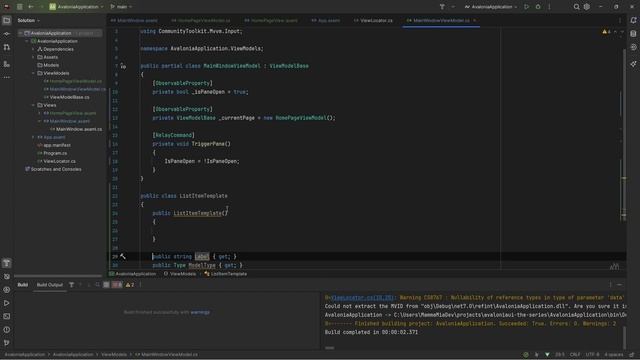Run the AvaloniaApplication configuration

coord(527,7)
